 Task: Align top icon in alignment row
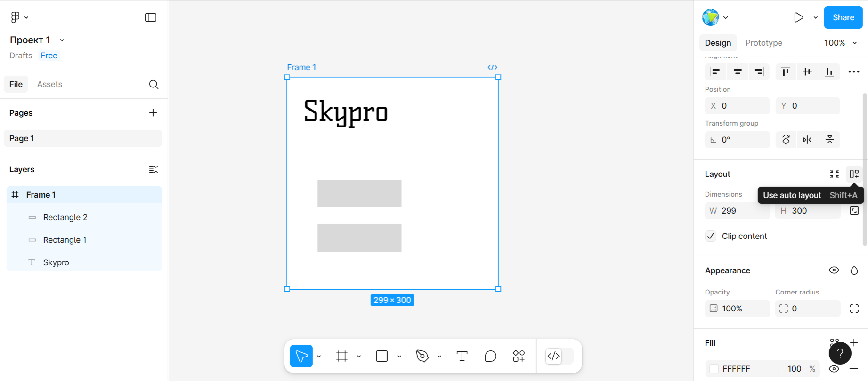tap(786, 72)
